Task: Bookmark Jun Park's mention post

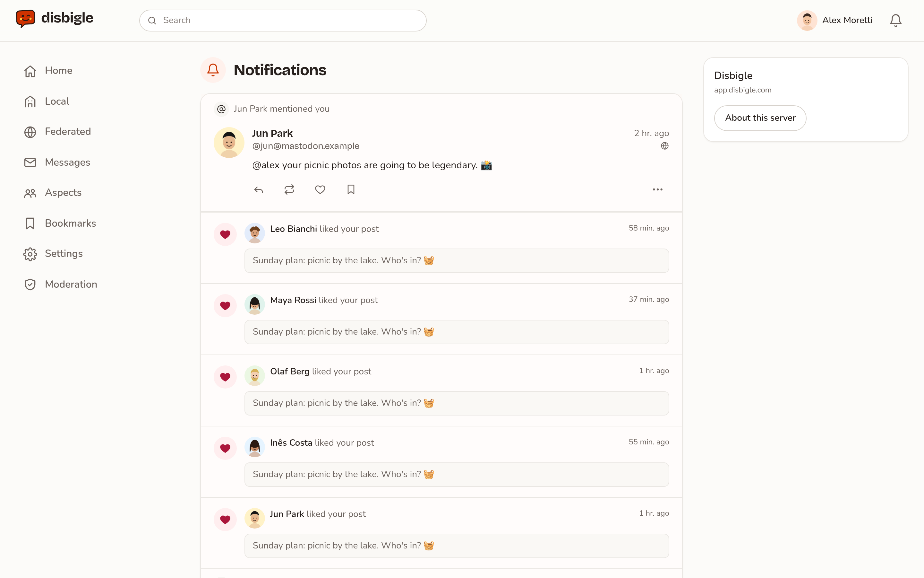Action: click(x=351, y=189)
